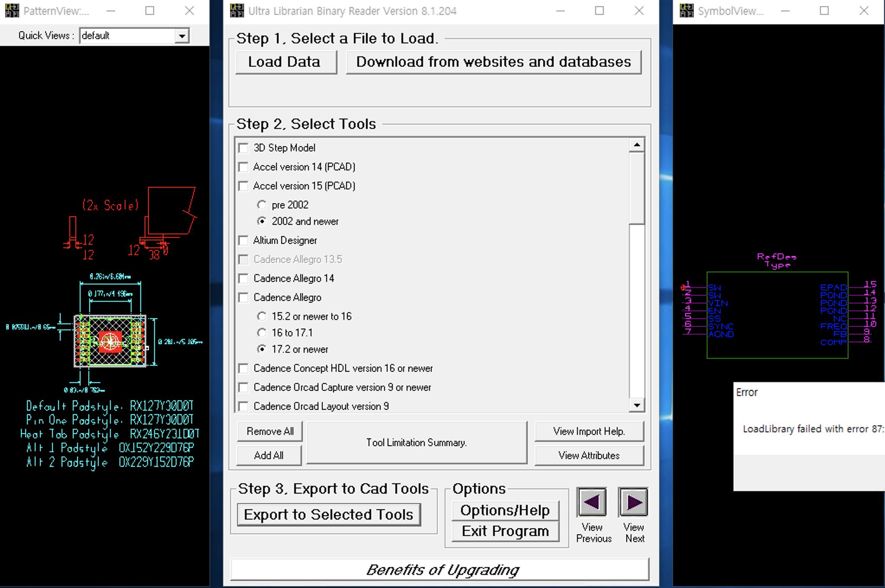Viewport: 885px width, 588px height.
Task: Choose the 15.2 or newer to 16 radio
Action: 262,316
